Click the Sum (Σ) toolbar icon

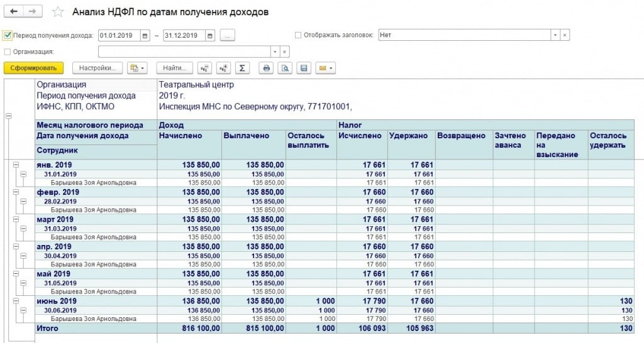pos(242,68)
